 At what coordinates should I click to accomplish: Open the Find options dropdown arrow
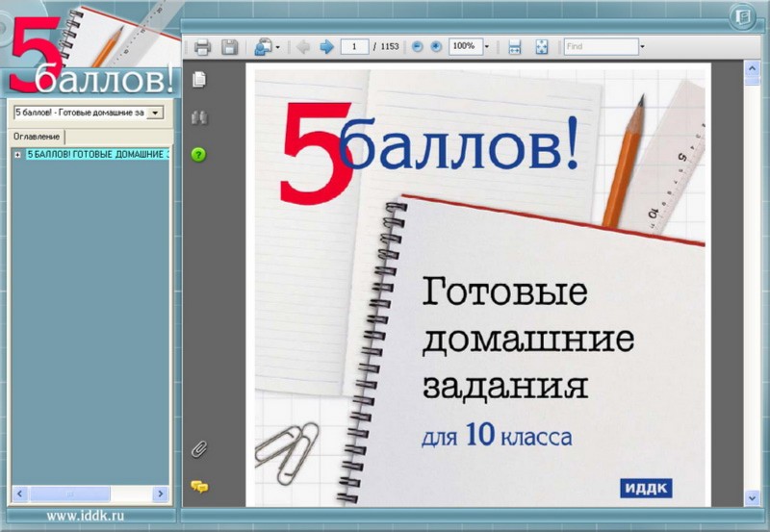coord(642,47)
